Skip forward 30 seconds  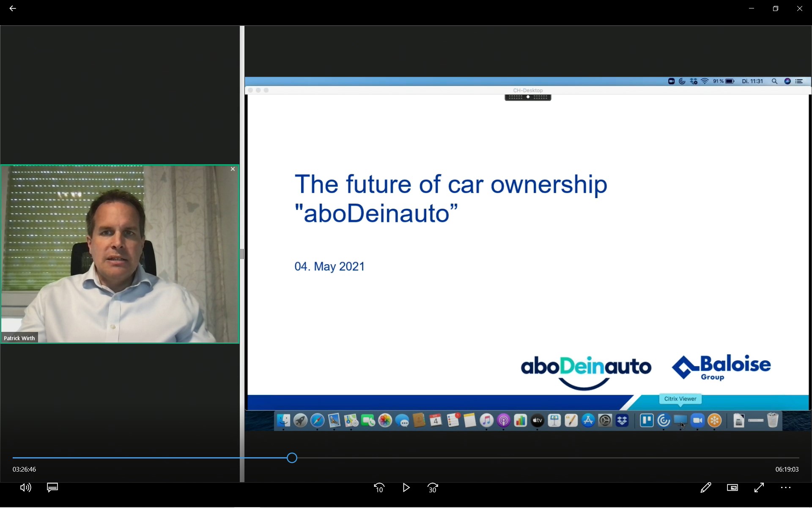coord(433,488)
